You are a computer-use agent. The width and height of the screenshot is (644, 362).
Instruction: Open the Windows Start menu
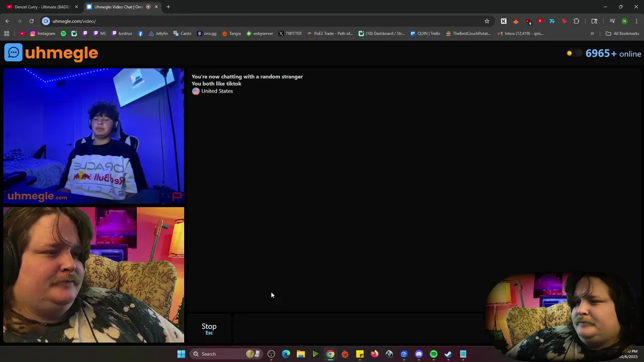pos(181,354)
